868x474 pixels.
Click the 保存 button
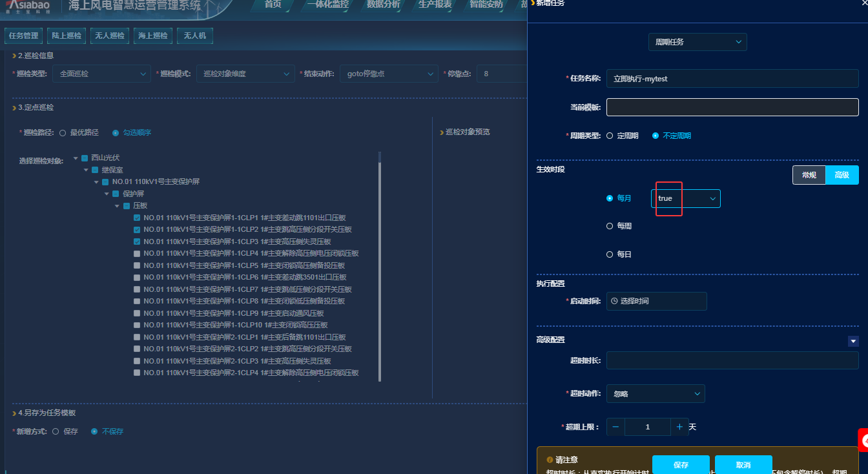tap(681, 465)
